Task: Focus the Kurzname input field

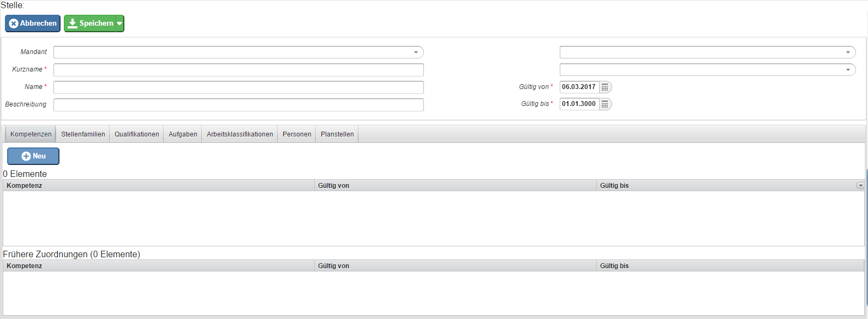Action: pyautogui.click(x=238, y=70)
